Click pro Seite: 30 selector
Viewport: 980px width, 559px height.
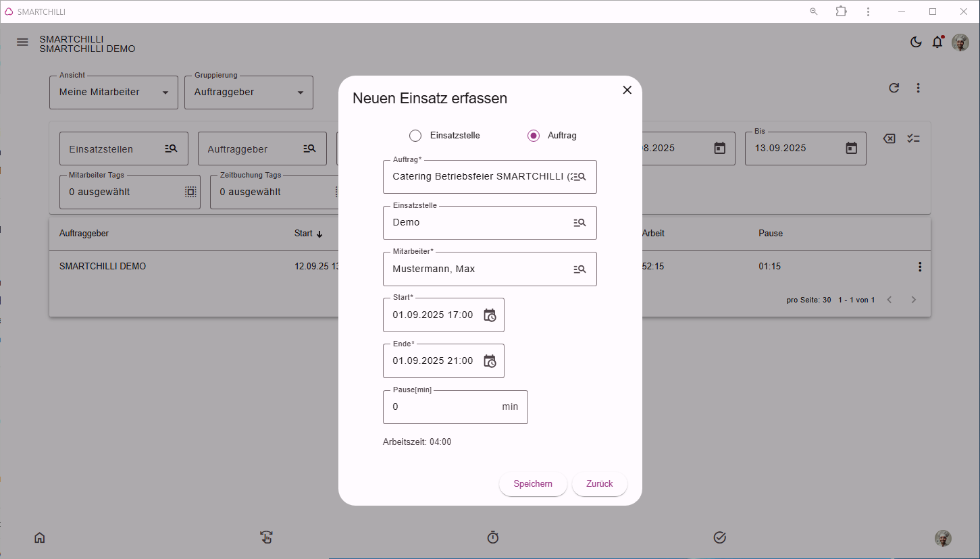(808, 300)
